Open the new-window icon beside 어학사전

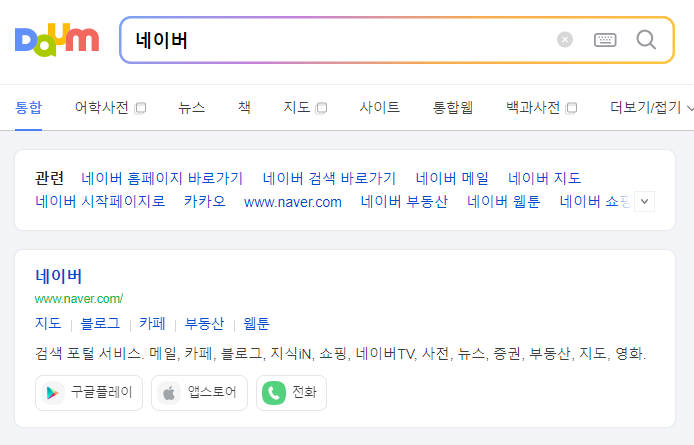(x=140, y=108)
